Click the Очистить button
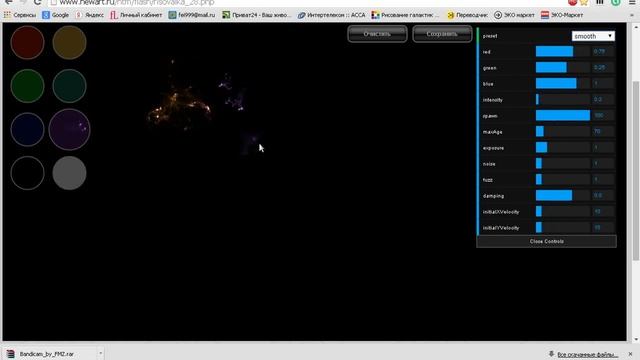 pyautogui.click(x=377, y=34)
